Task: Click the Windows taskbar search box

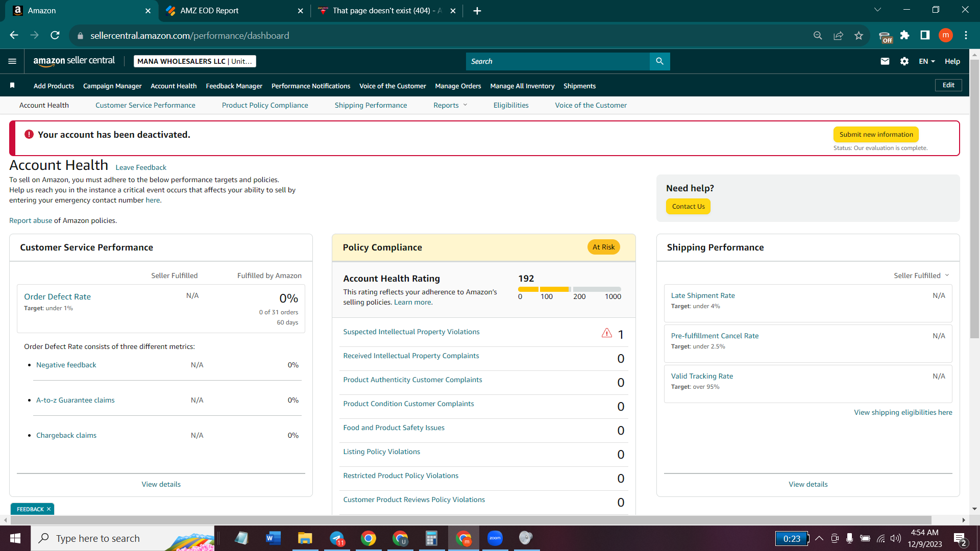Action: 122,538
